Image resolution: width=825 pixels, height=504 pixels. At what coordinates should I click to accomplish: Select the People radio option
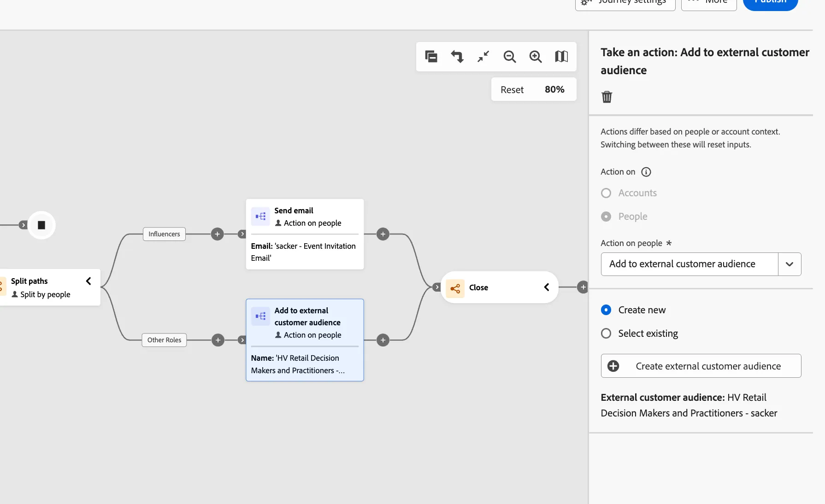[606, 217]
